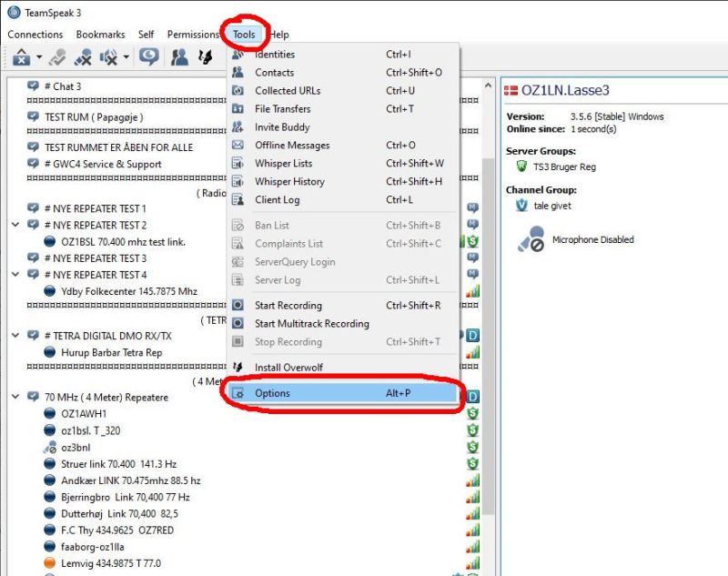Open Whisper History menu entry
Image resolution: width=728 pixels, height=576 pixels.
click(x=343, y=181)
